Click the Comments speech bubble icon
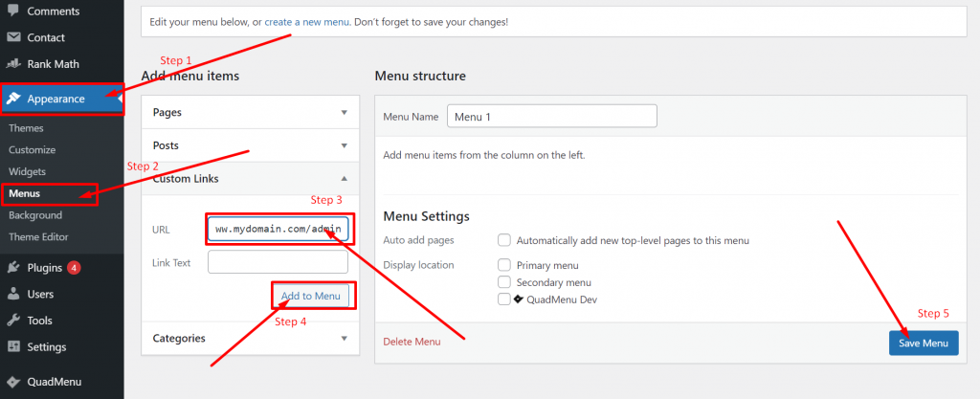The image size is (980, 399). click(x=13, y=11)
